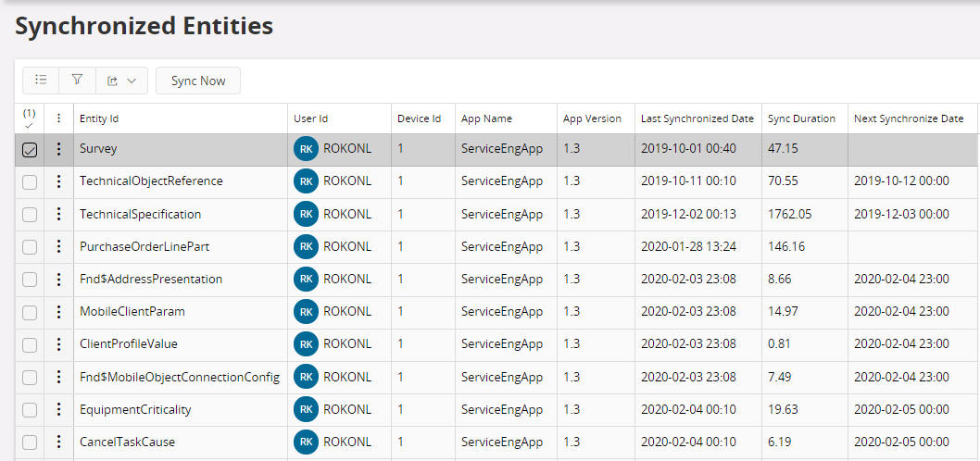980x461 pixels.
Task: Toggle the select-all rows header indicator
Action: (29, 118)
